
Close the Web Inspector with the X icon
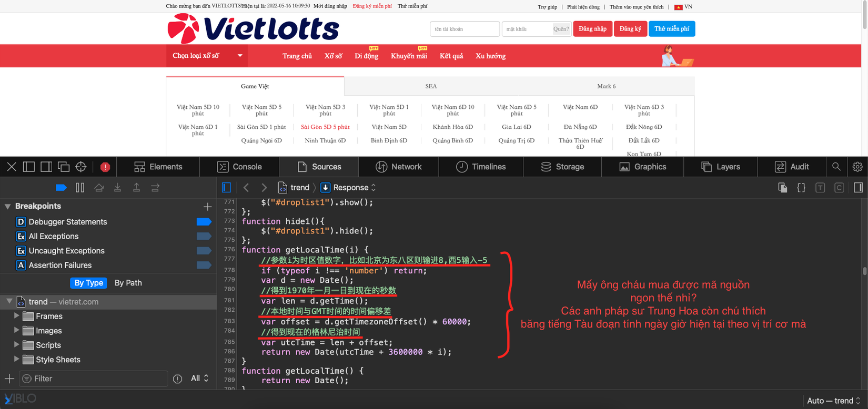(x=12, y=167)
